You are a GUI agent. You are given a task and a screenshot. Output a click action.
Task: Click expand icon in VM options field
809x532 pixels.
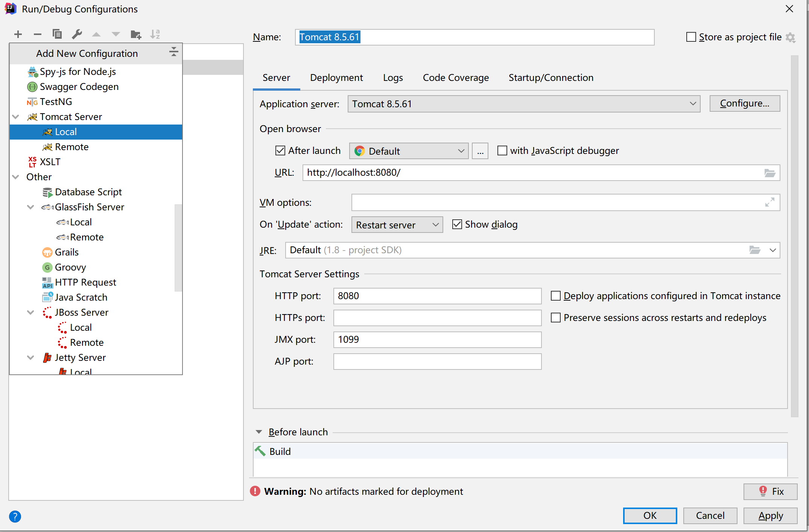769,202
